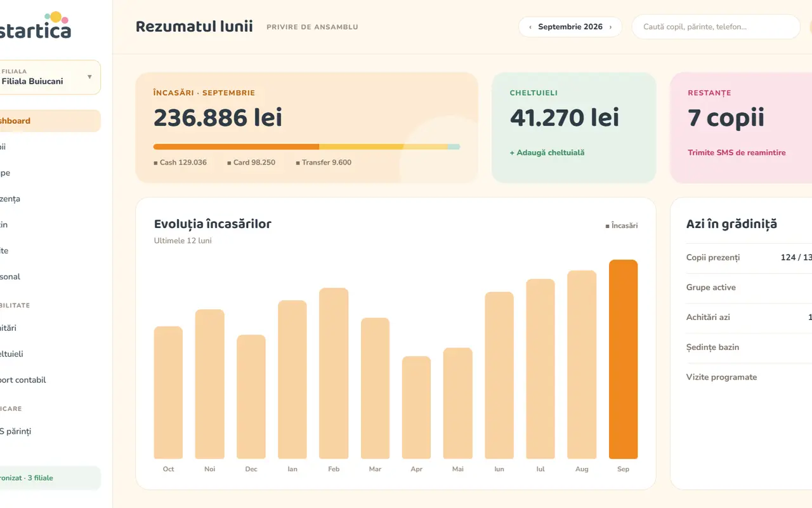This screenshot has height=508, width=812.
Task: Click the child, parent, phone search field
Action: (716, 27)
